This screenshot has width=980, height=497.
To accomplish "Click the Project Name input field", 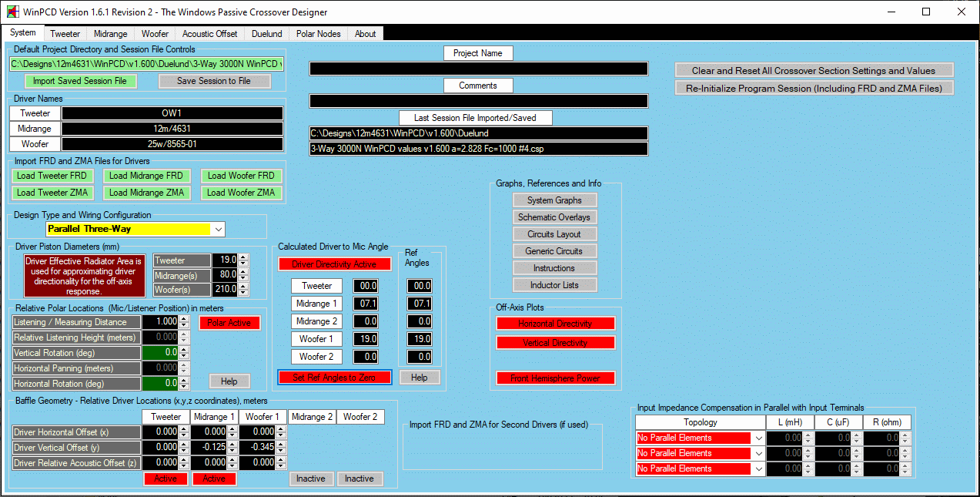I will [x=478, y=69].
